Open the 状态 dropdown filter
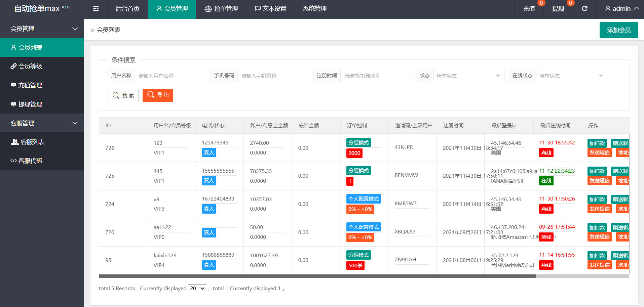This screenshot has height=307, width=644. click(468, 76)
